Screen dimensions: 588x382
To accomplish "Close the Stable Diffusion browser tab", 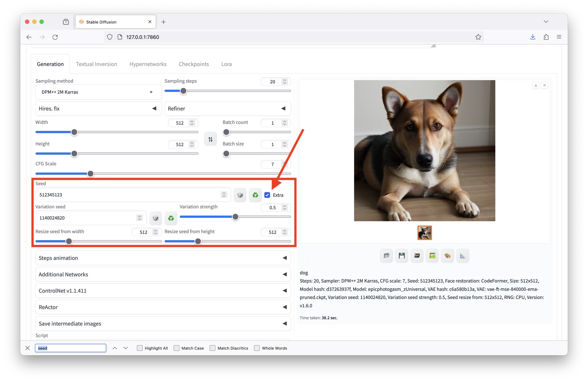I will [x=150, y=22].
